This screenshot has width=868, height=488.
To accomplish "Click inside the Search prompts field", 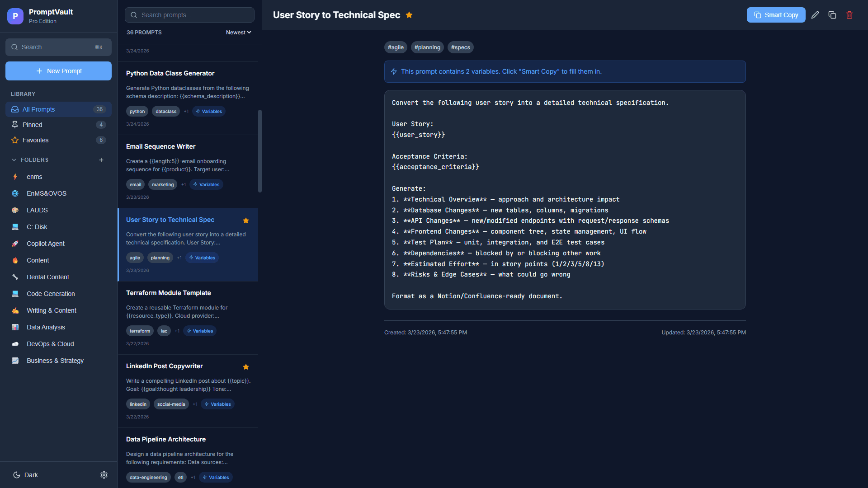I will [x=189, y=14].
